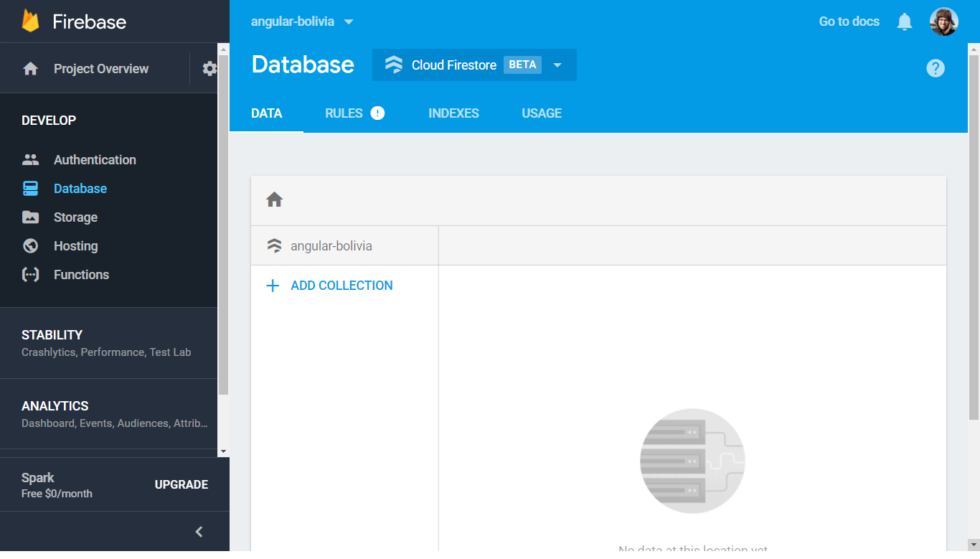Click the Rules tab warning icon
Screen dimensions: 980x559
[x=377, y=113]
